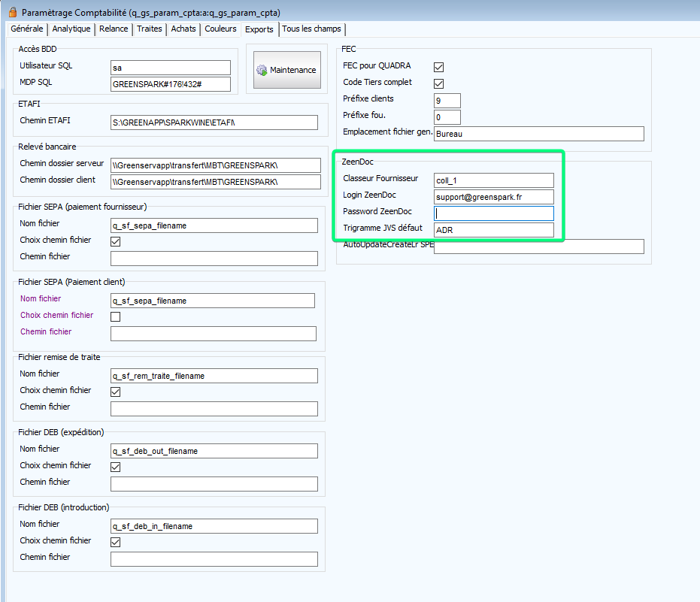The height and width of the screenshot is (602, 700).
Task: Click the Maintenance gear button
Action: click(286, 70)
